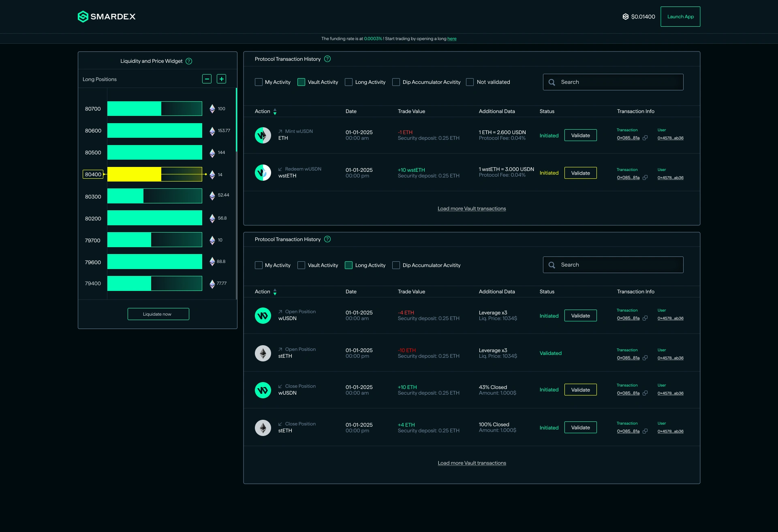Image resolution: width=778 pixels, height=532 pixels.
Task: Click the stETH token icon on Open Position row
Action: pos(263,353)
